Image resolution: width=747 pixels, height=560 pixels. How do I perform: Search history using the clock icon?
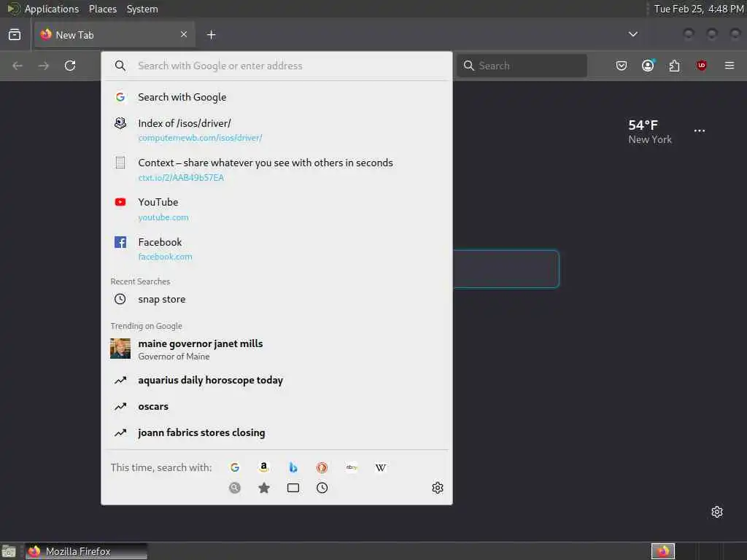coord(322,488)
